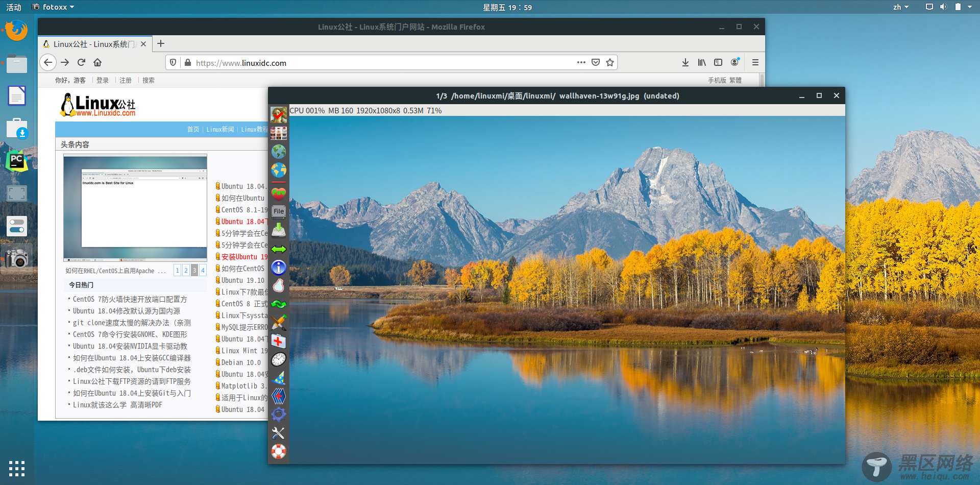Click 首页 in the site navigation bar

(193, 129)
